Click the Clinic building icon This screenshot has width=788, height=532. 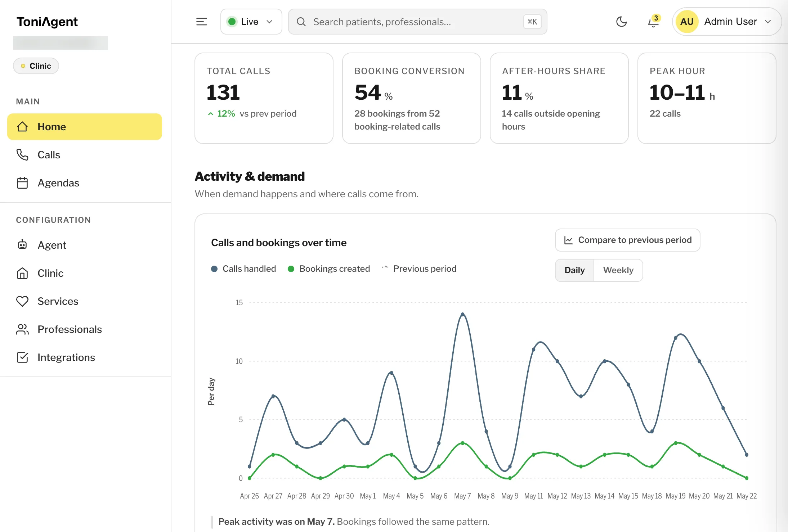22,273
